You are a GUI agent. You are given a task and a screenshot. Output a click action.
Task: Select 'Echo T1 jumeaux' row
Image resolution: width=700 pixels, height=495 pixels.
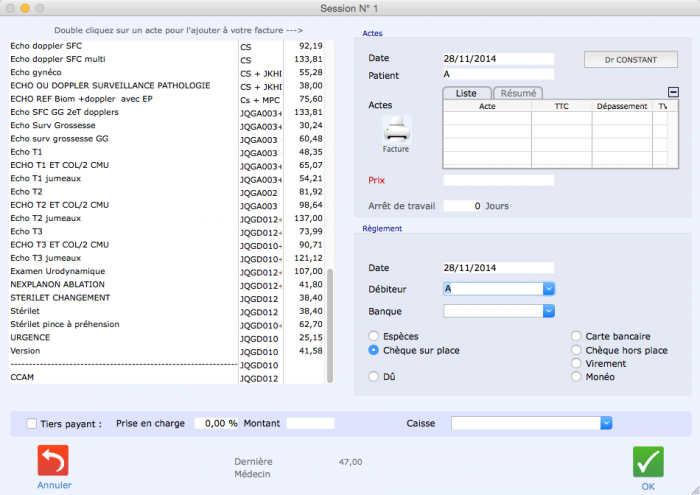pos(166,179)
